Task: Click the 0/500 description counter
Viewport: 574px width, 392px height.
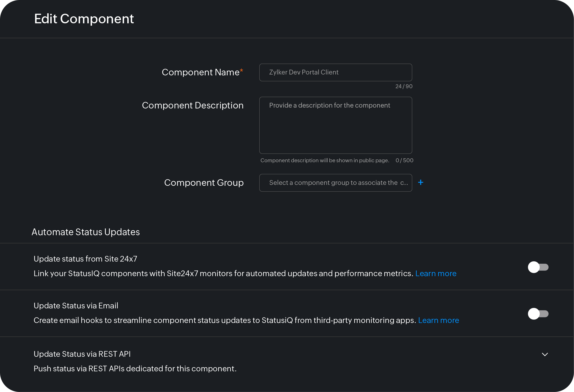Action: [x=404, y=160]
